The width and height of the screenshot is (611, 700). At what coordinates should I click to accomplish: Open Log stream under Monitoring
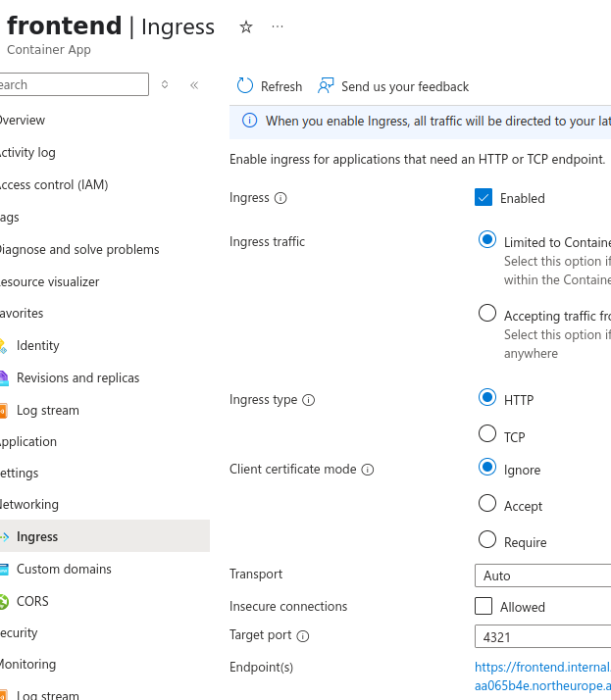48,695
